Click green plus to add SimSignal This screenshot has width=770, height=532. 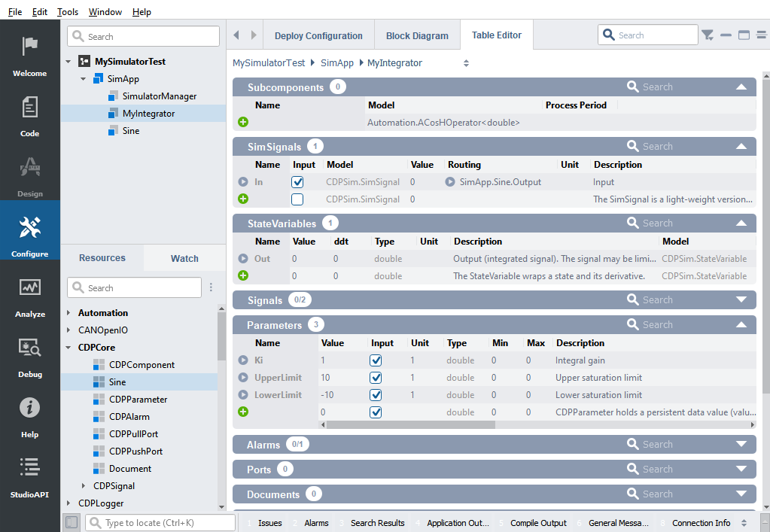click(x=243, y=199)
